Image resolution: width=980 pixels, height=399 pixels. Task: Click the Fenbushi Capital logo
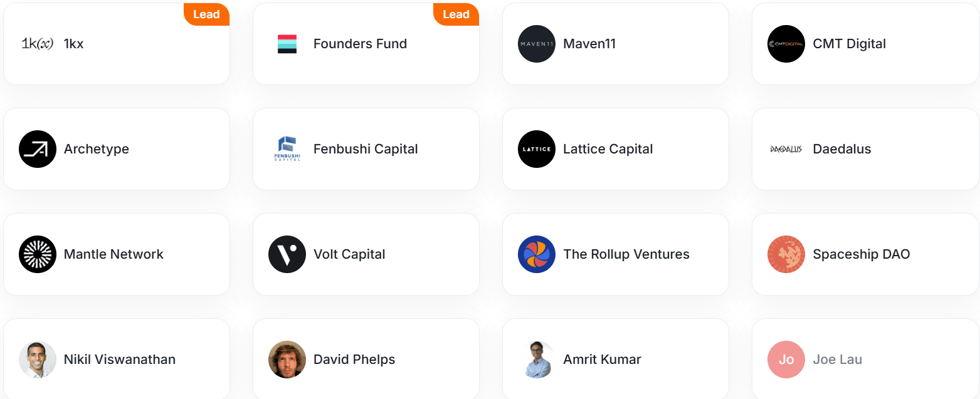tap(287, 149)
